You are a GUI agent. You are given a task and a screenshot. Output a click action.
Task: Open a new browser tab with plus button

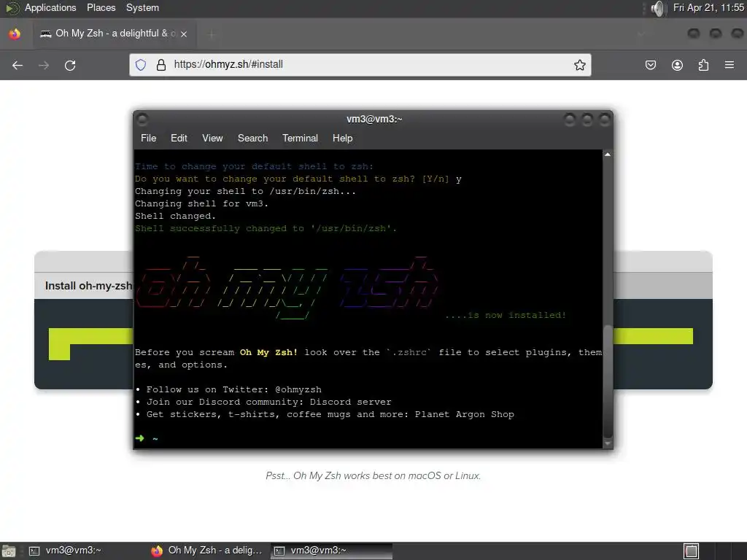212,34
